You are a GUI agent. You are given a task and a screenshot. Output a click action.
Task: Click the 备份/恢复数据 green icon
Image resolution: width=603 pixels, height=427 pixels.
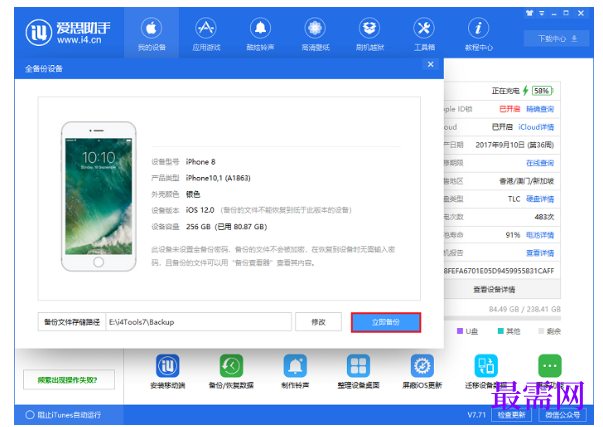click(x=231, y=365)
